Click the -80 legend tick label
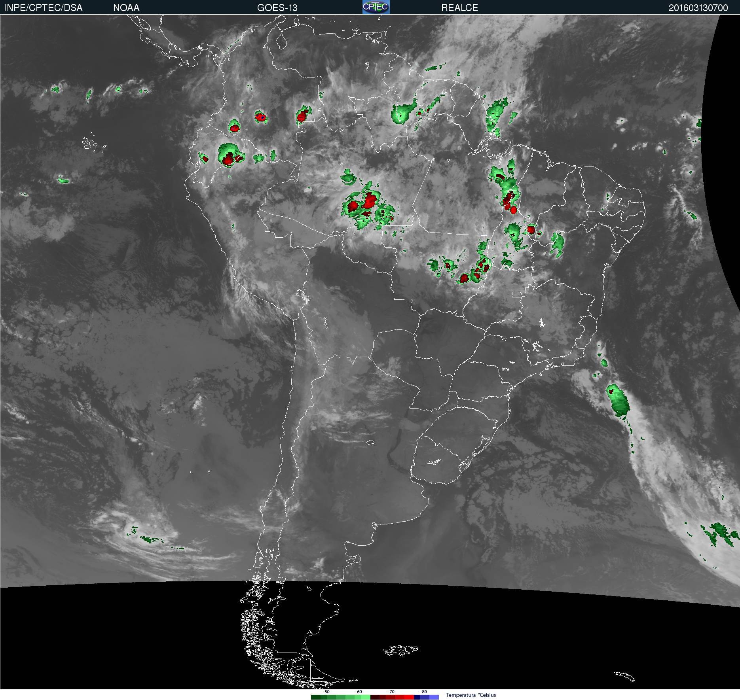The image size is (740, 700). (x=423, y=692)
